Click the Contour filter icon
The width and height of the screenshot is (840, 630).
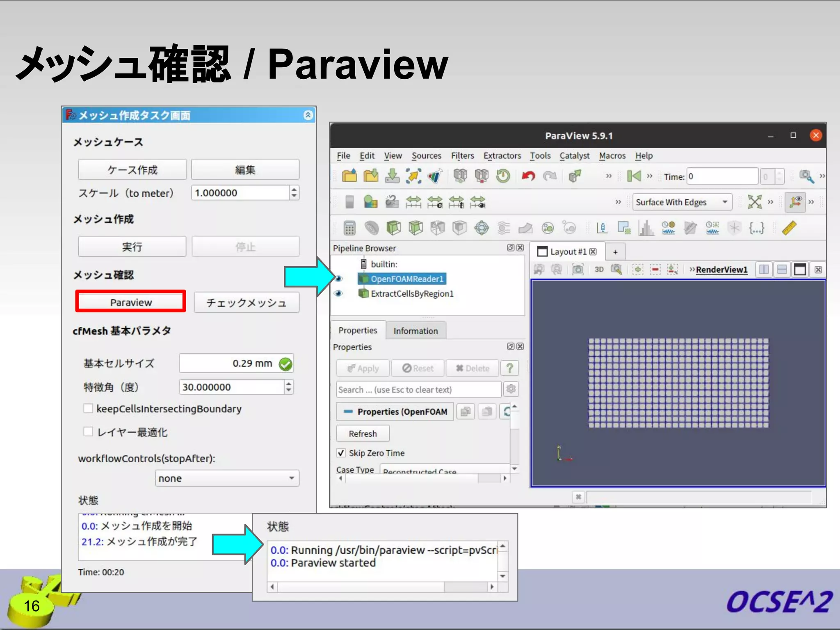point(372,228)
